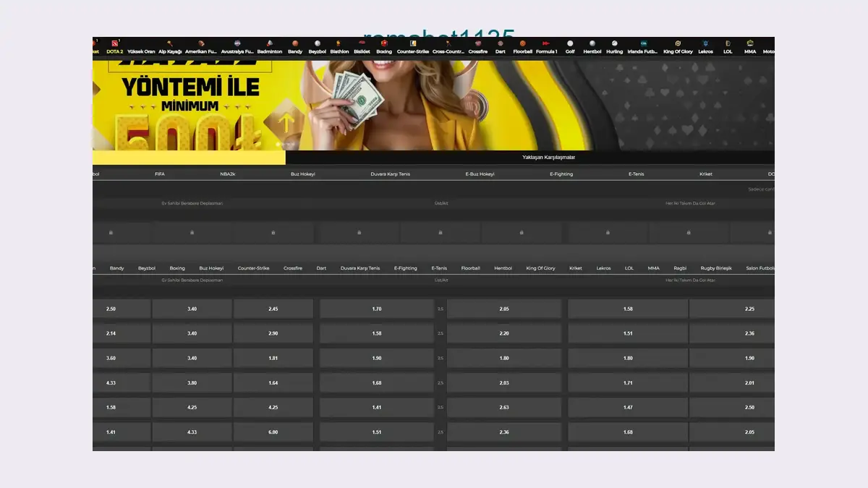
Task: Open Counter-Strike from the top sports bar
Action: (412, 44)
